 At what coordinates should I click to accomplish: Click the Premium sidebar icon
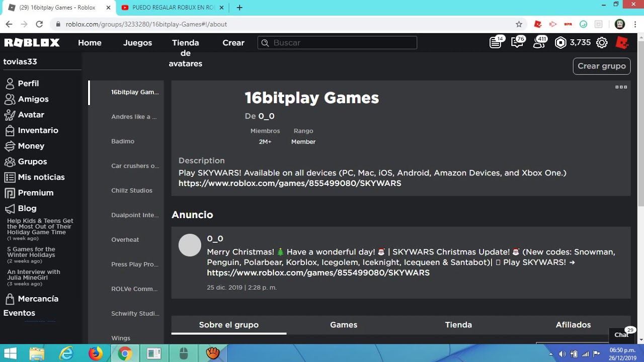point(10,193)
